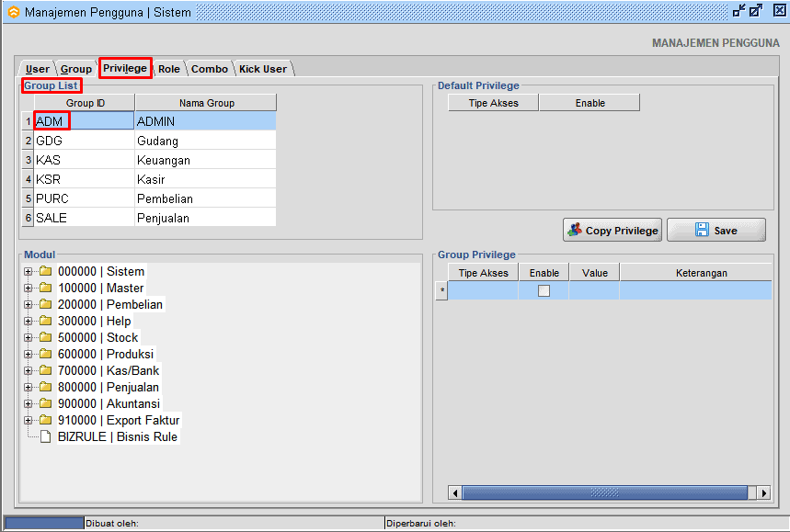Select the 300000 Help module item
This screenshot has height=532, width=790.
click(x=94, y=322)
